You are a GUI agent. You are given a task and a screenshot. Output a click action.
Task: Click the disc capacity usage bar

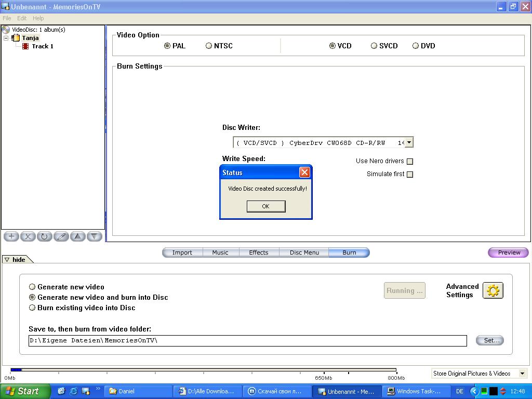203,370
